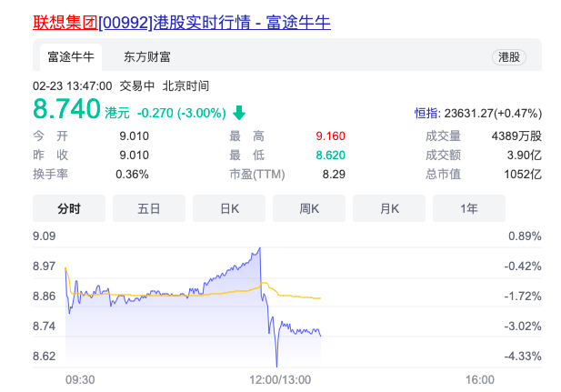Click the -3.02% axis label
The image size is (561, 392).
tap(523, 327)
